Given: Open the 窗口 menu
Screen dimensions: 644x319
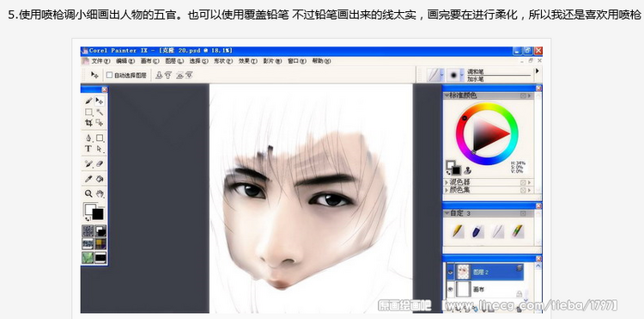Looking at the screenshot, I should 297,61.
